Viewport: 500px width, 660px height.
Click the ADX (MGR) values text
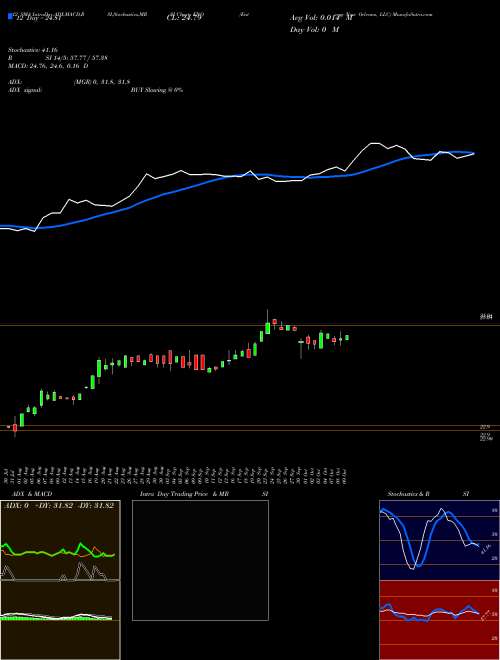point(101,82)
